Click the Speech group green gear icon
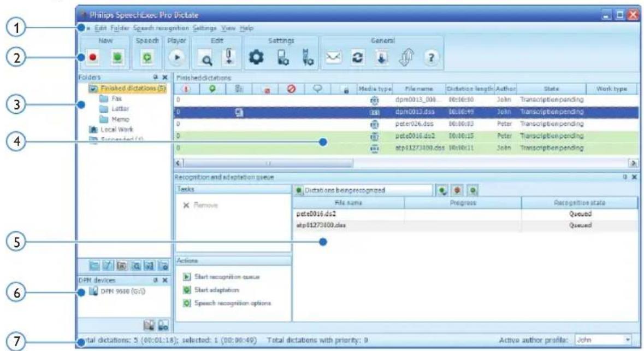Image resolution: width=644 pixels, height=351 pixels. click(147, 57)
